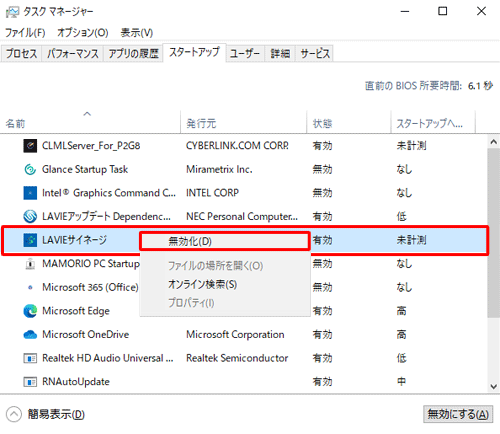The image size is (500, 434).
Task: Click the 未計測 value in LAVIEサイネージ row
Action: (x=411, y=240)
